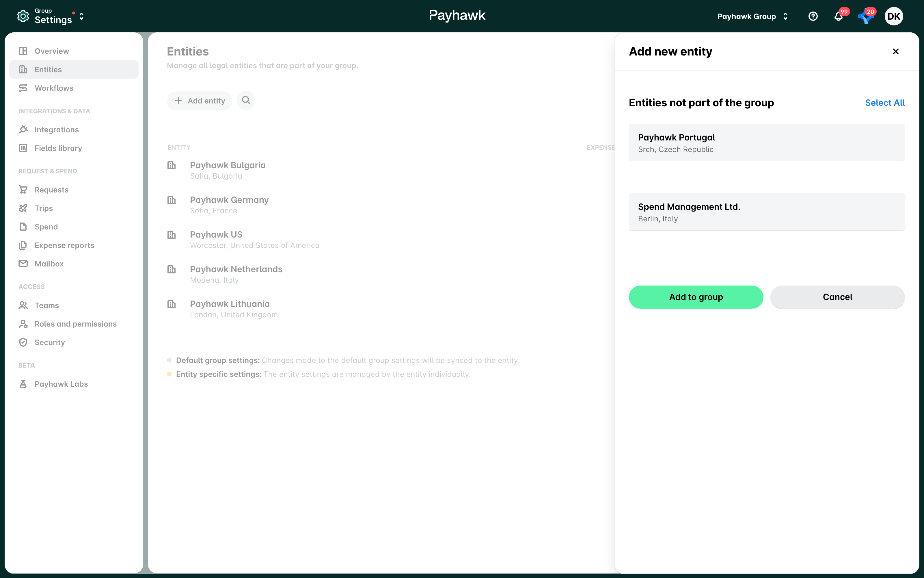Click the Add to group button

tap(696, 297)
